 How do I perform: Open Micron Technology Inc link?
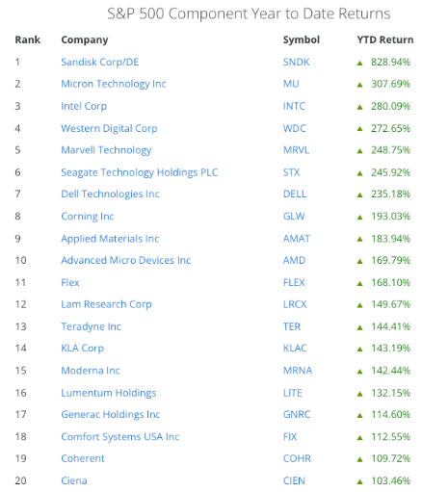pos(114,84)
